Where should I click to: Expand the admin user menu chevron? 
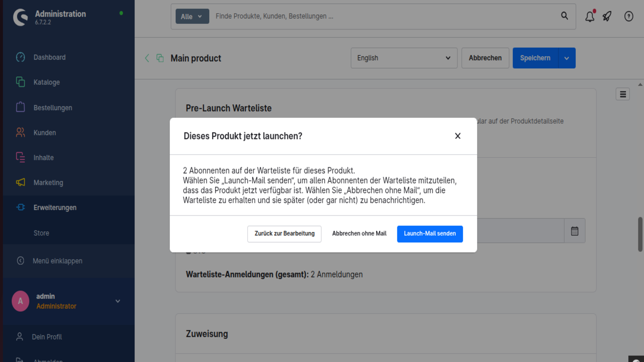point(118,301)
